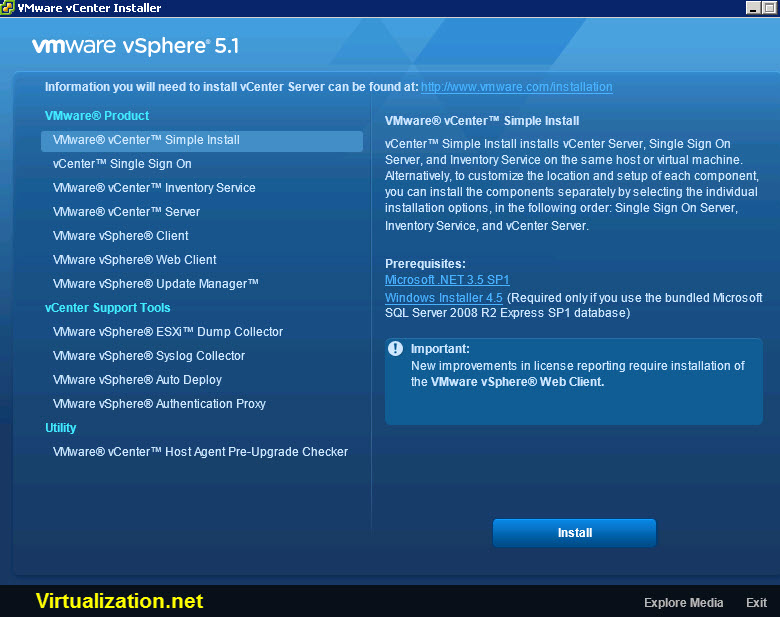Click the Simple Install description heading

482,121
